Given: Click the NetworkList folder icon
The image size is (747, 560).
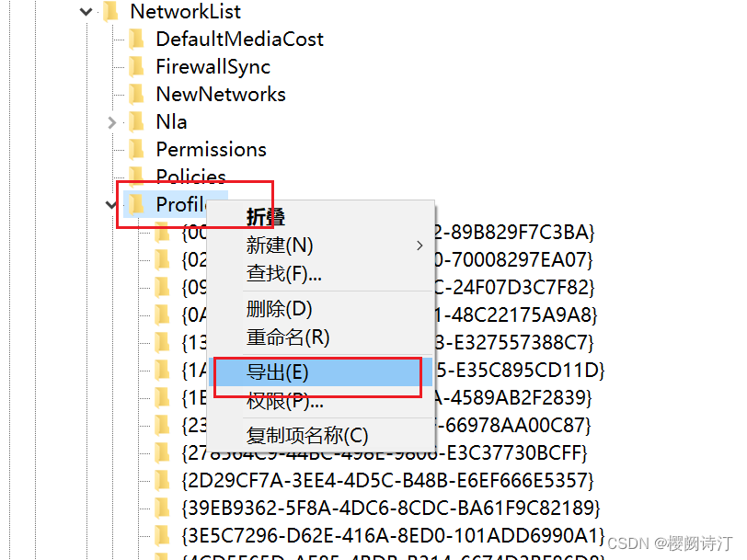Looking at the screenshot, I should [110, 12].
